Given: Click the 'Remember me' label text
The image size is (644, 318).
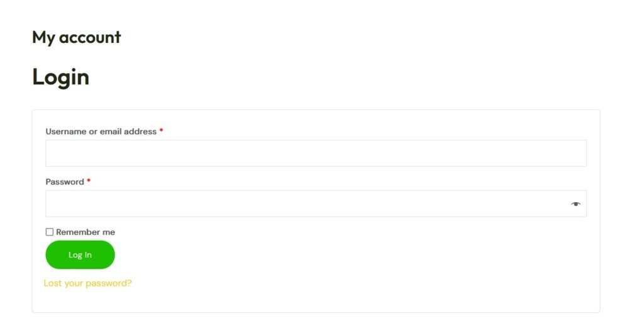Looking at the screenshot, I should [86, 232].
